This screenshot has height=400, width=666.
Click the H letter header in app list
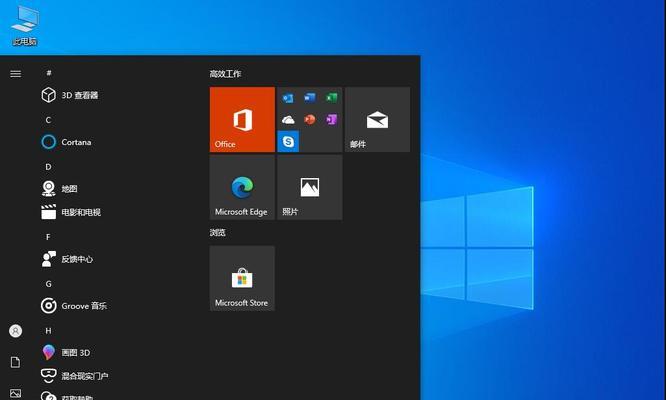coord(48,330)
